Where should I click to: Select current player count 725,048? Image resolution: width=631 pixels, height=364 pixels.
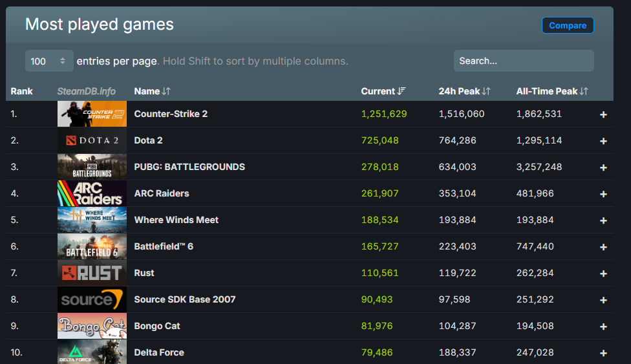point(380,140)
